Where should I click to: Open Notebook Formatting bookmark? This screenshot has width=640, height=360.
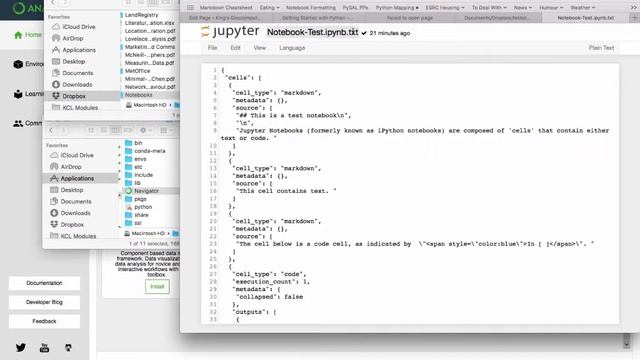point(311,7)
